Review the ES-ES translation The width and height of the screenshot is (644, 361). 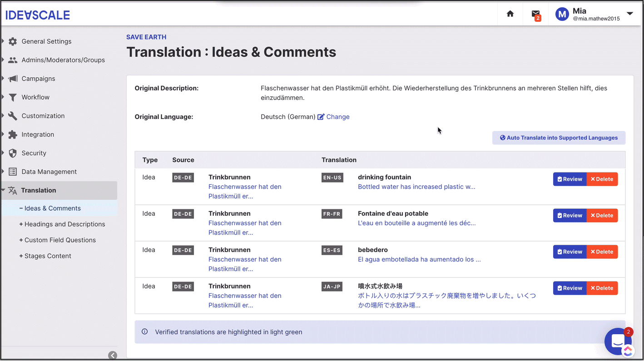point(570,252)
